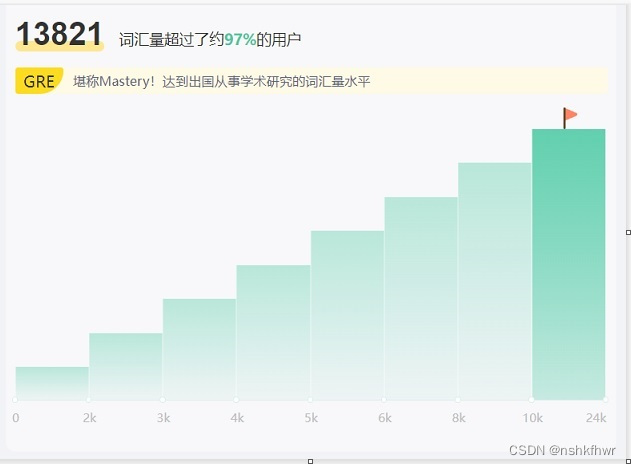
Task: Select the 5k–6k histogram bar
Action: point(347,315)
